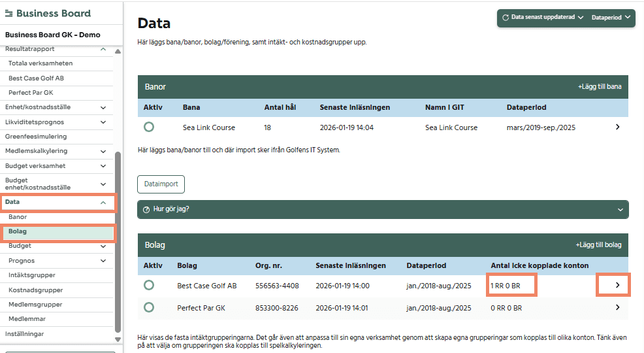Toggle Aktiv radio for Best Case Golf AB
Screen dimensions: 644x353
[149, 285]
